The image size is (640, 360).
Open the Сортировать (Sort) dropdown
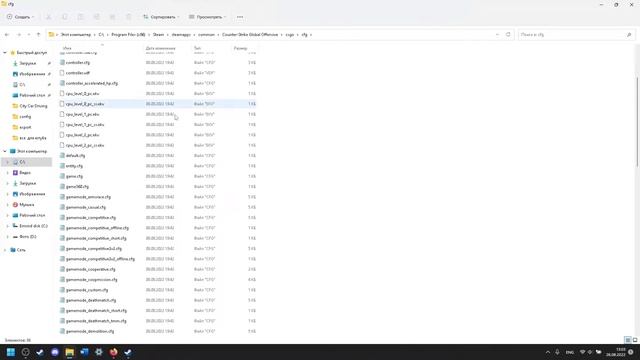161,17
